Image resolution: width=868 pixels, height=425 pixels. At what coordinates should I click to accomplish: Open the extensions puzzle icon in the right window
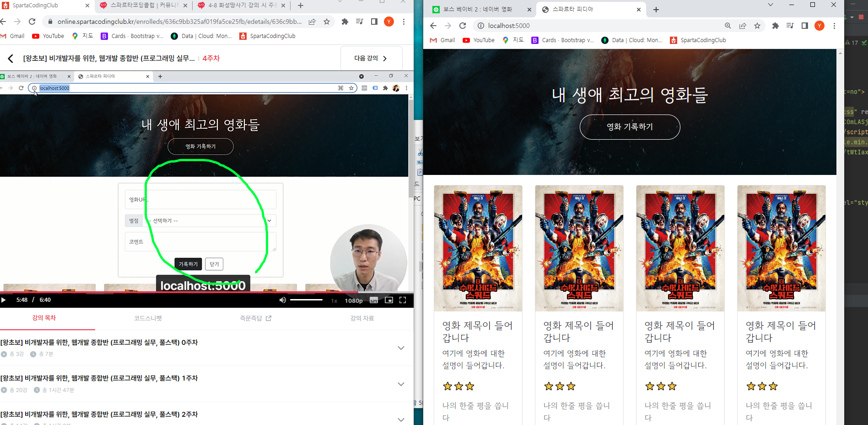(x=776, y=26)
